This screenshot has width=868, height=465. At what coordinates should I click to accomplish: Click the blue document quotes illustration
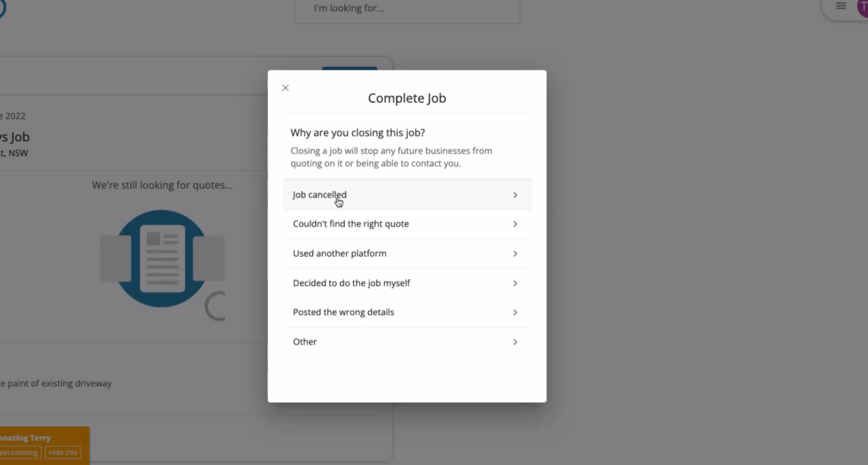(x=162, y=258)
